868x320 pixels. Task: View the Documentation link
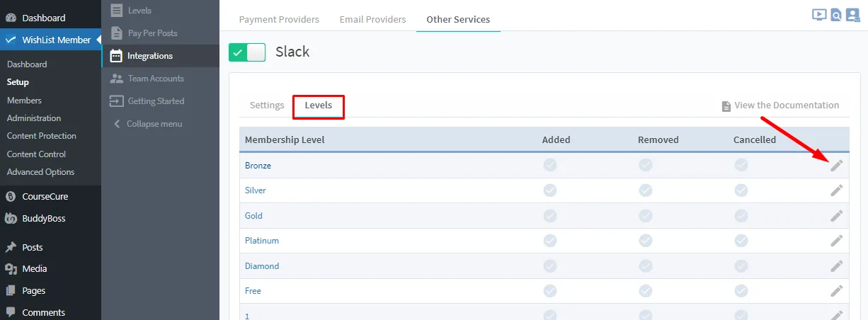click(780, 105)
